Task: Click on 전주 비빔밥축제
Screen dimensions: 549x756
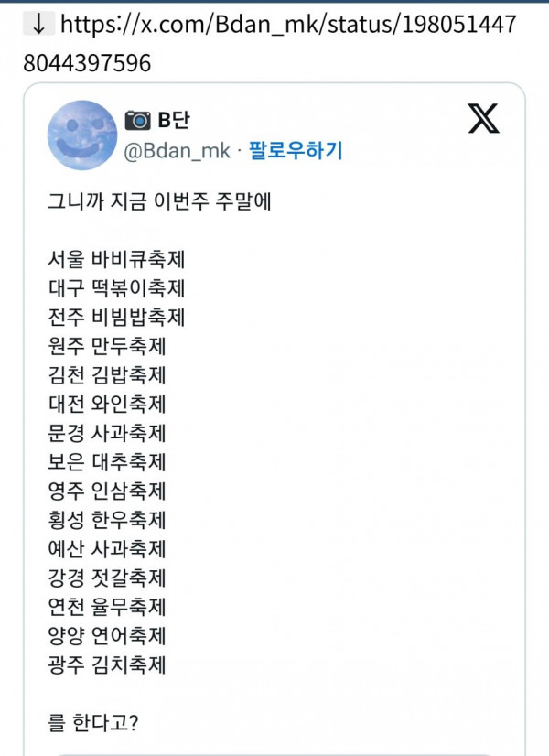Action: 116,318
